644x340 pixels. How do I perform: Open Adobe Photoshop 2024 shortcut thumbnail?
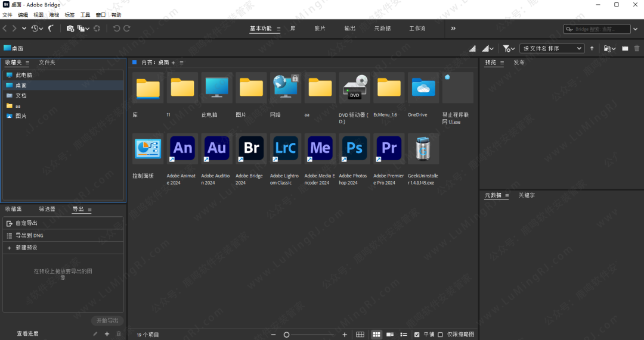click(x=355, y=149)
